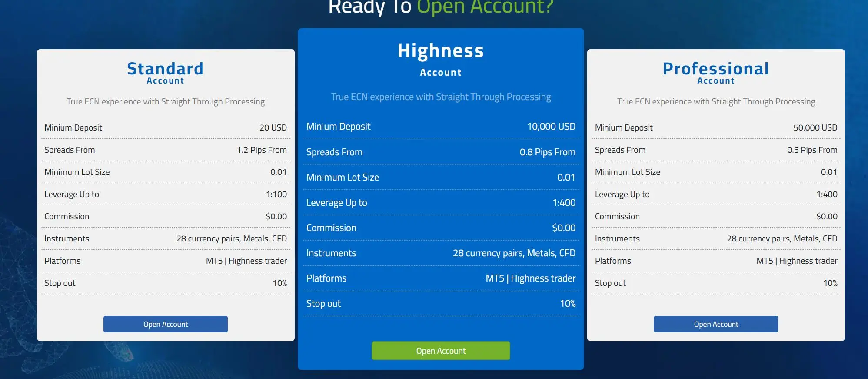
Task: Click Professional card's '10%' stop out value
Action: coord(830,283)
